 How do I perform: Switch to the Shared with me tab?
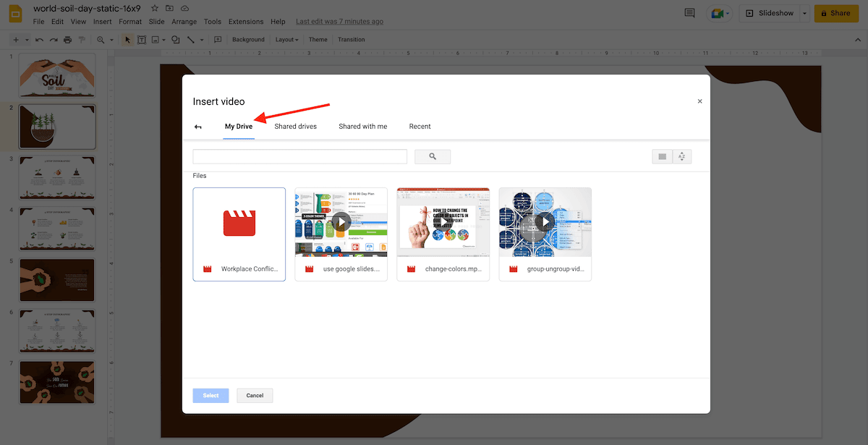[x=363, y=127]
